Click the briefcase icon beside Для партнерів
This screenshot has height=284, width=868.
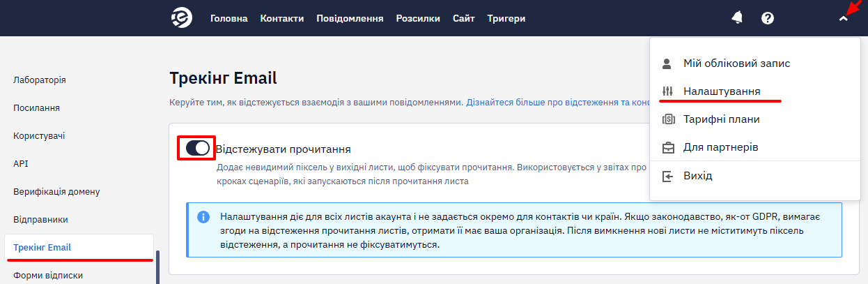click(667, 147)
